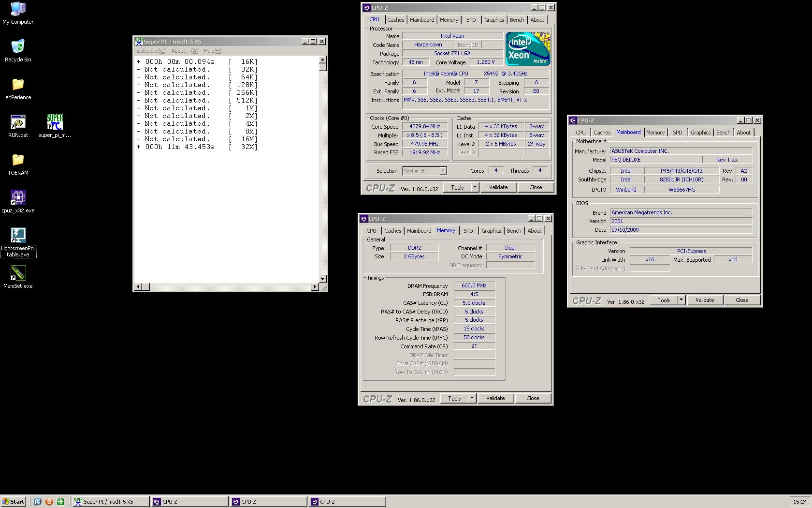The width and height of the screenshot is (812, 508).
Task: Click Super PI horizontal scrollbar right arrow
Action: [x=315, y=287]
